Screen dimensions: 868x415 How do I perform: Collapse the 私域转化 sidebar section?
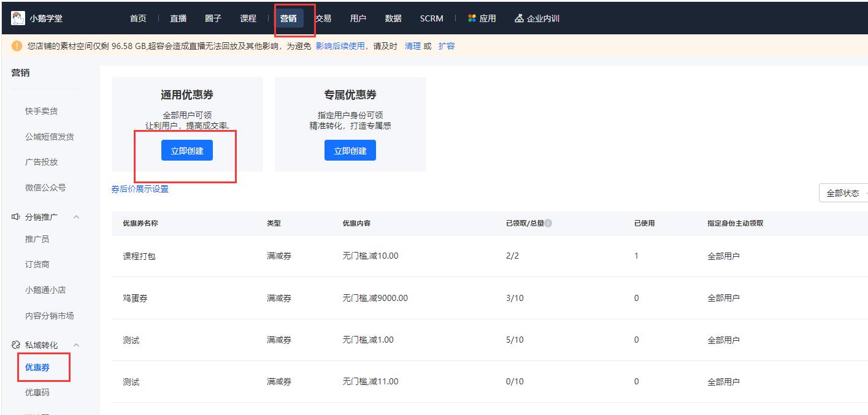[x=76, y=345]
